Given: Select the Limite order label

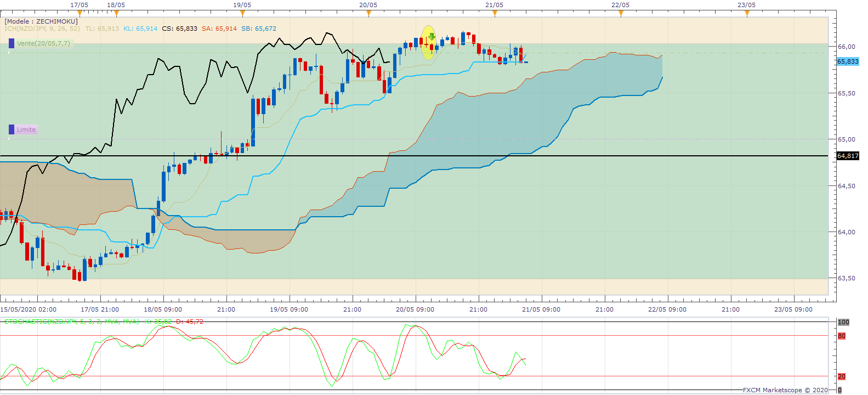Looking at the screenshot, I should tap(26, 129).
